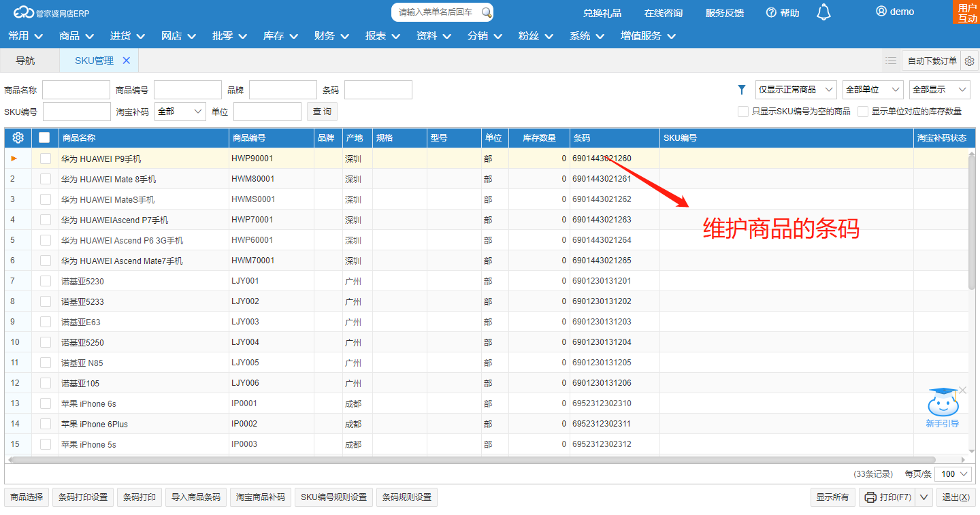
Task: Check the box for 诺基亚E63
Action: pos(46,322)
